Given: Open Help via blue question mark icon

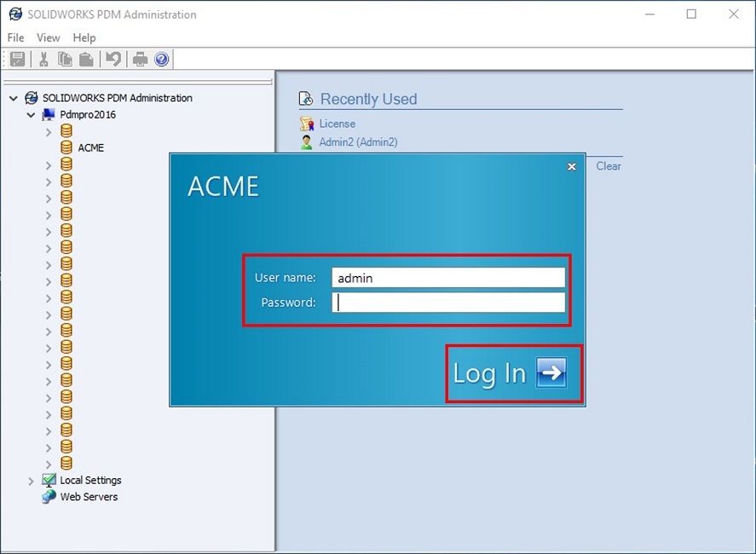Looking at the screenshot, I should pyautogui.click(x=161, y=59).
